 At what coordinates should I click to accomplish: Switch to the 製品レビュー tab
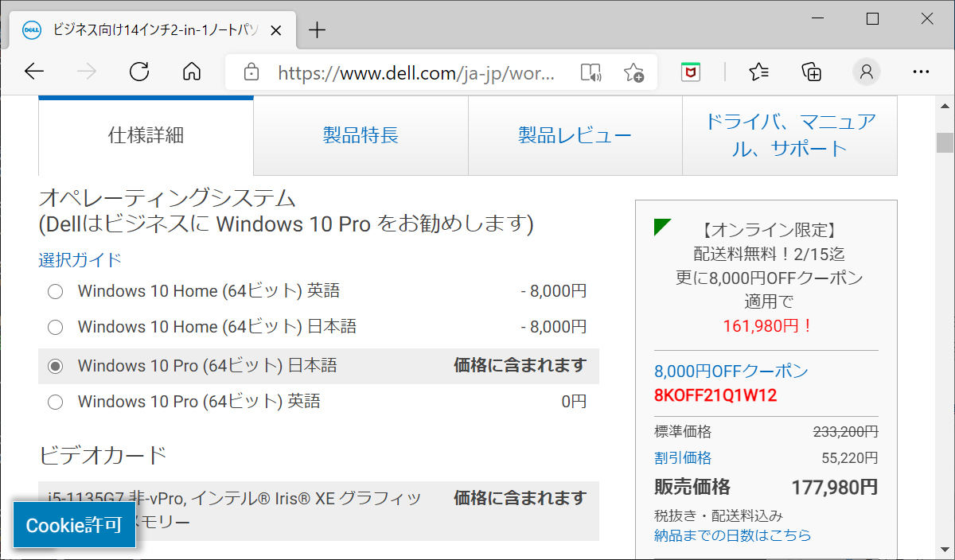[575, 135]
